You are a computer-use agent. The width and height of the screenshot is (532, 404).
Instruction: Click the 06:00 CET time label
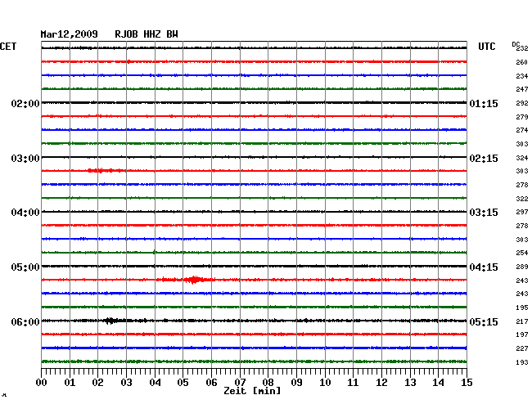click(25, 321)
